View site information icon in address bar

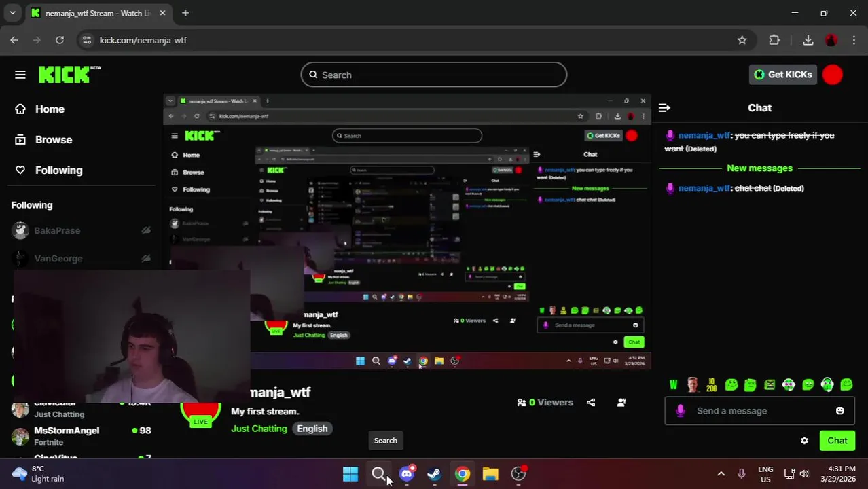pyautogui.click(x=86, y=40)
